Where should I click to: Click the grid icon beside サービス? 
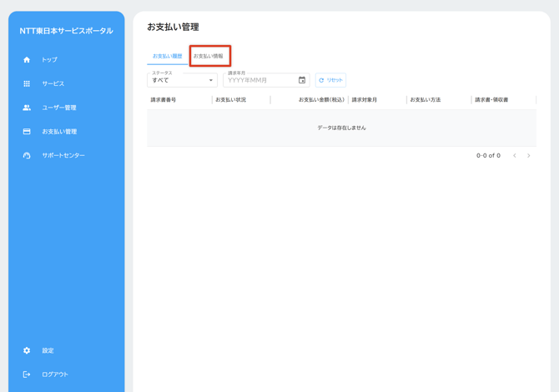(27, 83)
